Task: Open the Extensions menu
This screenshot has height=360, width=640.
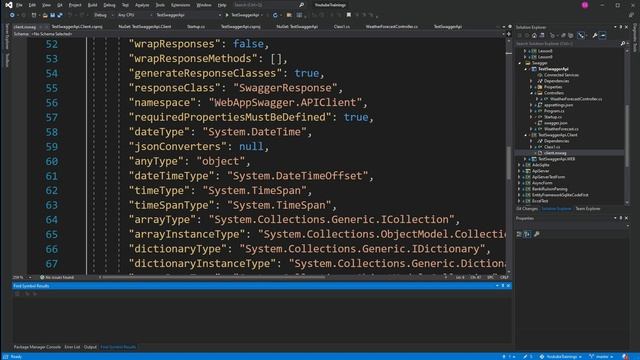Action: [x=180, y=5]
